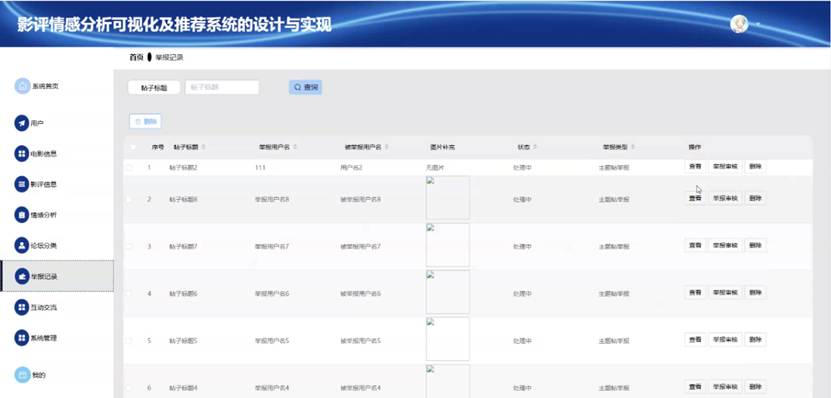Sort by the 帖子标题 column arrows

tap(204, 147)
